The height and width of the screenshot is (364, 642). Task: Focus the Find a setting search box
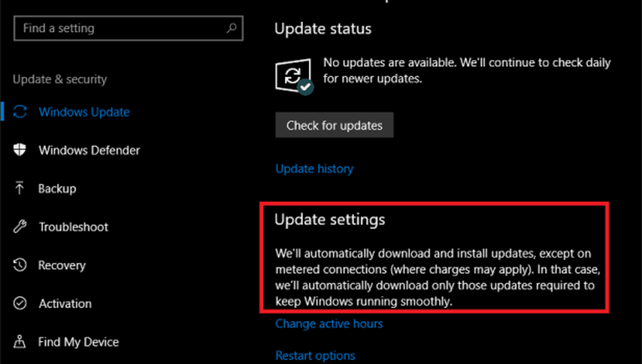119,28
